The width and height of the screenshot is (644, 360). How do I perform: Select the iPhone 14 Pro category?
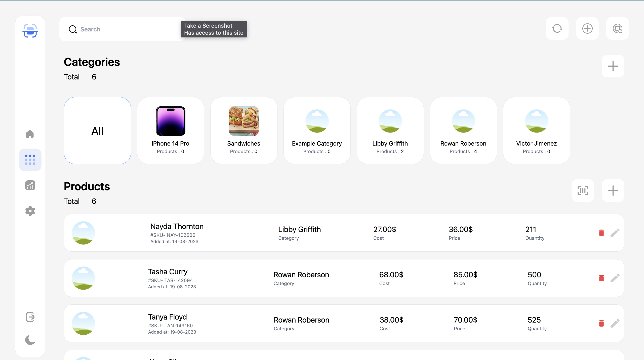(170, 131)
